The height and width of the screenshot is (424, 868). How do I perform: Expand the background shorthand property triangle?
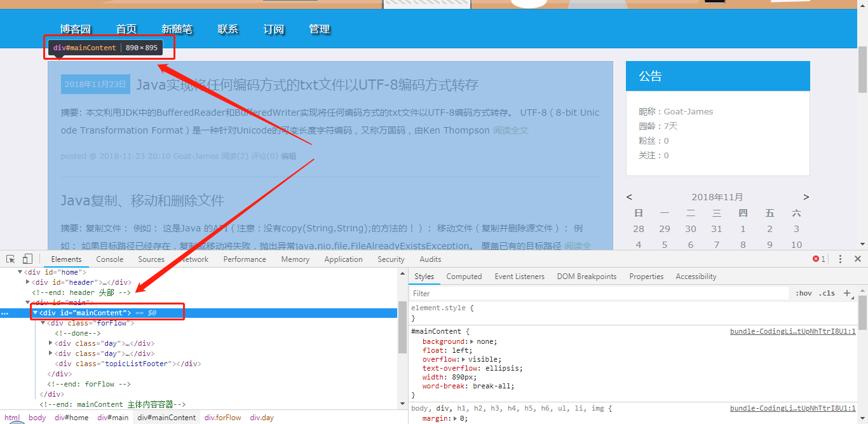(x=471, y=341)
